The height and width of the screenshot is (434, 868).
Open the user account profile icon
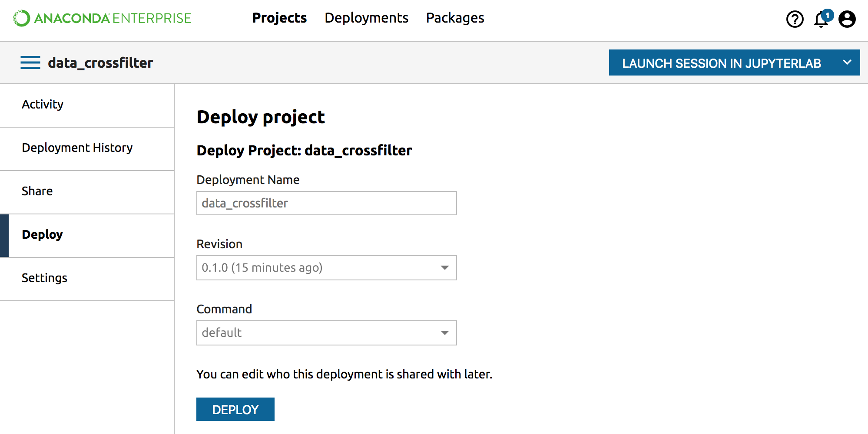(847, 19)
